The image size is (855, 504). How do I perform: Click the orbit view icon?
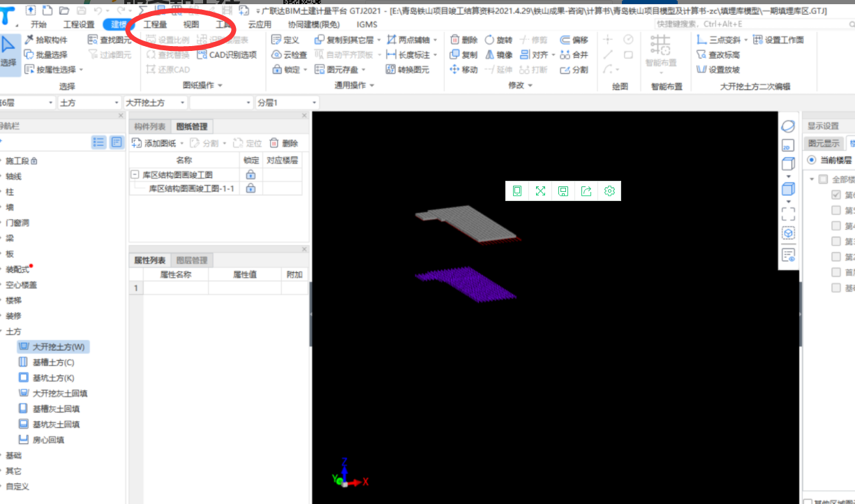[x=787, y=126]
